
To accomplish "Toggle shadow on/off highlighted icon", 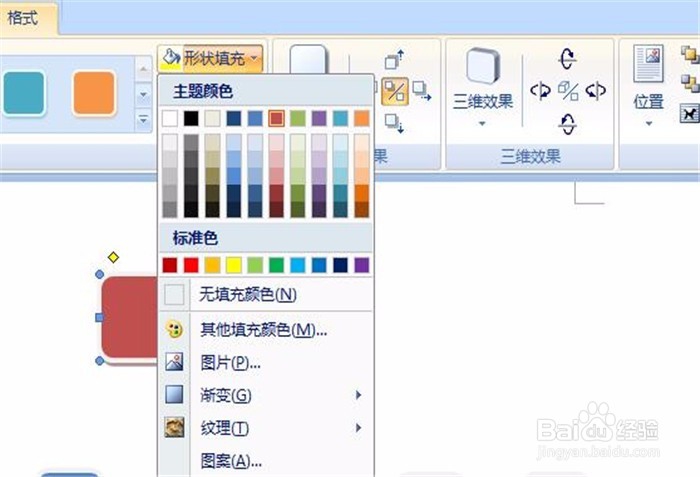I will point(395,91).
